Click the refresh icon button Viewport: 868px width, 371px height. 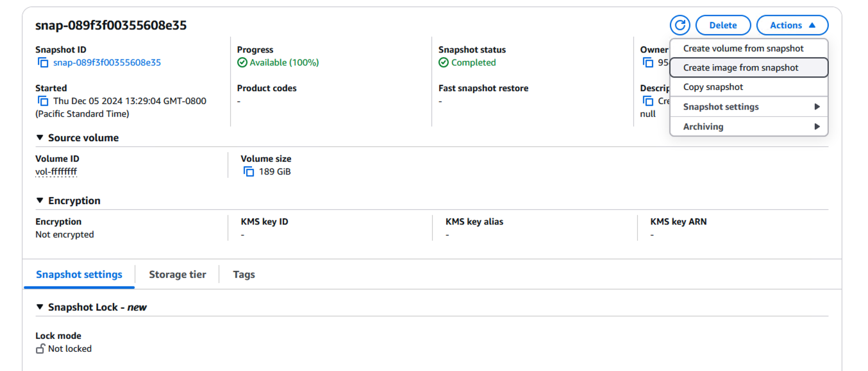pyautogui.click(x=680, y=25)
